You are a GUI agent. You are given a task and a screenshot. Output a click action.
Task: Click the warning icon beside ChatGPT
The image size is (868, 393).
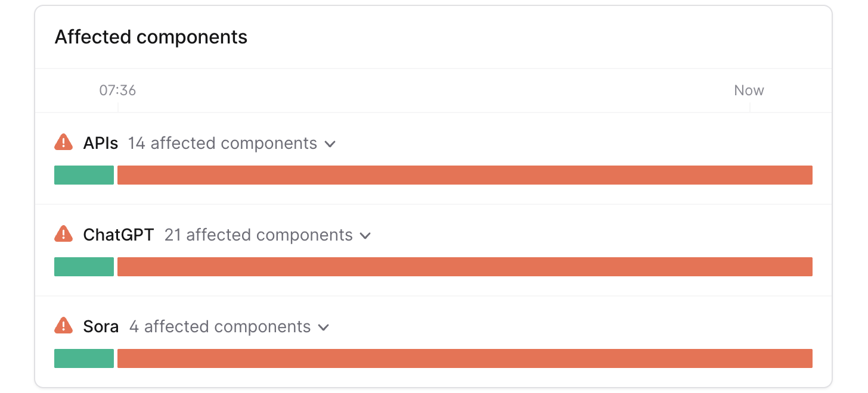pos(63,234)
